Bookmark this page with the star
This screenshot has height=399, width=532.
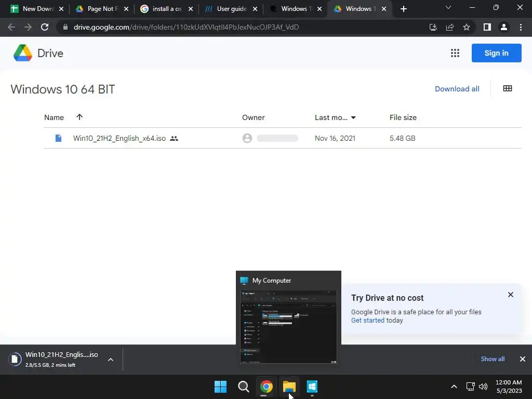[x=467, y=27]
